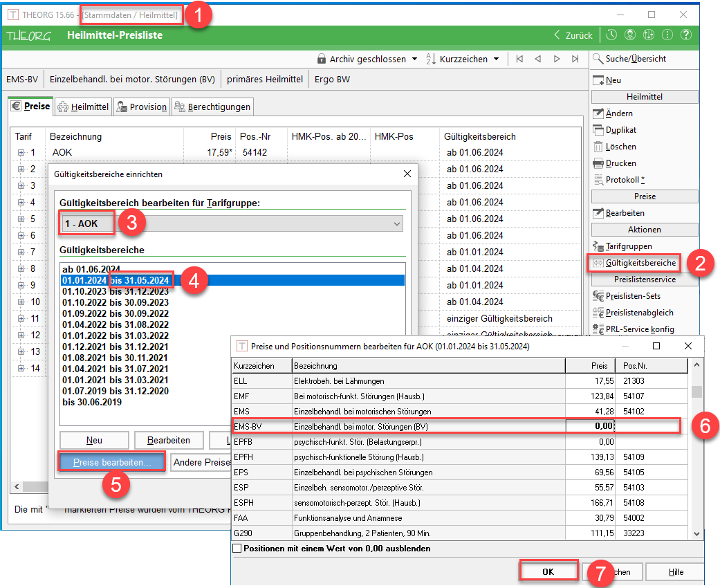Open the history clock icon in header
This screenshot has width=720, height=588.
[611, 35]
